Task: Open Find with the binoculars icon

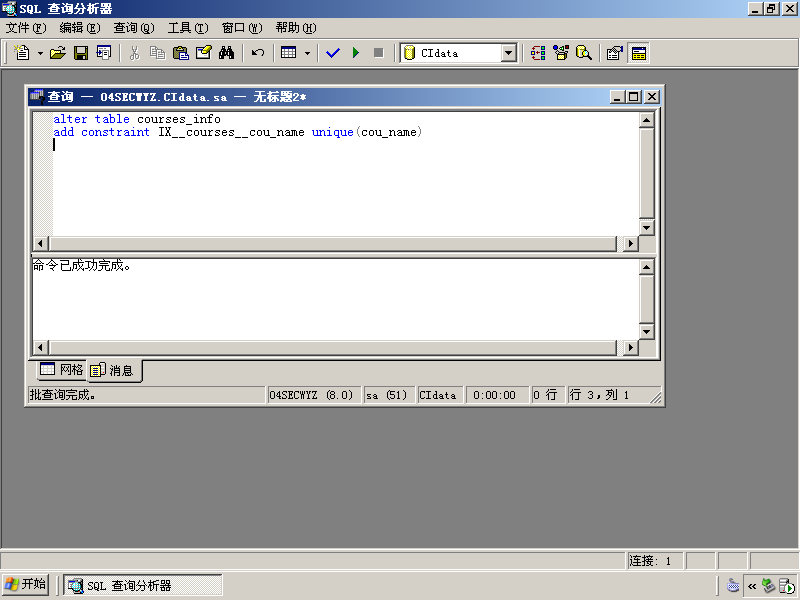Action: (x=226, y=53)
